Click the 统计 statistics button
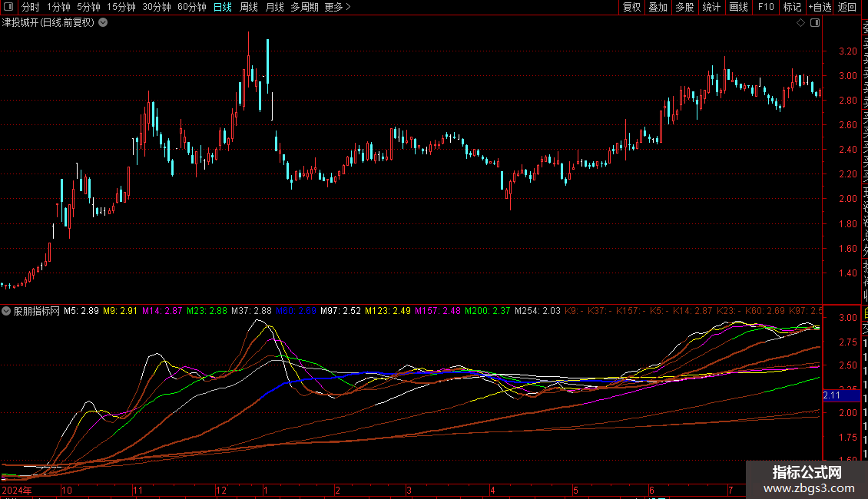Image resolution: width=868 pixels, height=499 pixels. pos(711,7)
